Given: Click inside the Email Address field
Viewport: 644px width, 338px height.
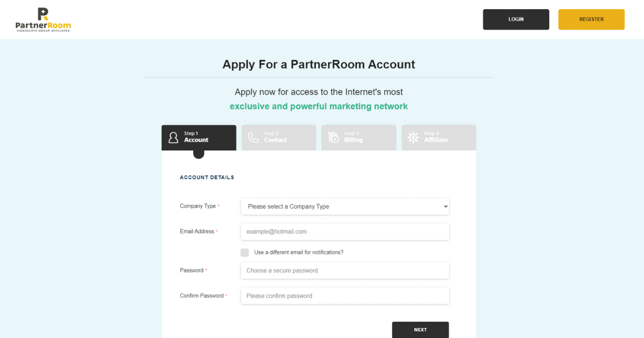Looking at the screenshot, I should click(x=345, y=231).
